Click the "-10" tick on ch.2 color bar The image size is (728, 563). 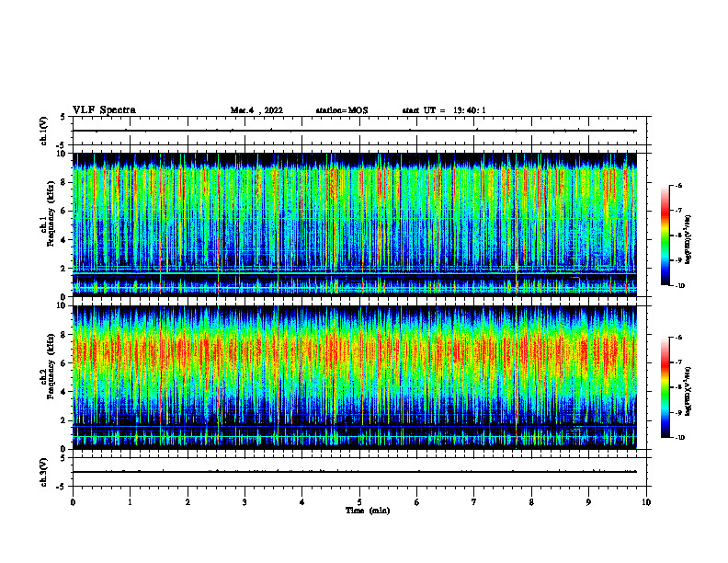[680, 437]
